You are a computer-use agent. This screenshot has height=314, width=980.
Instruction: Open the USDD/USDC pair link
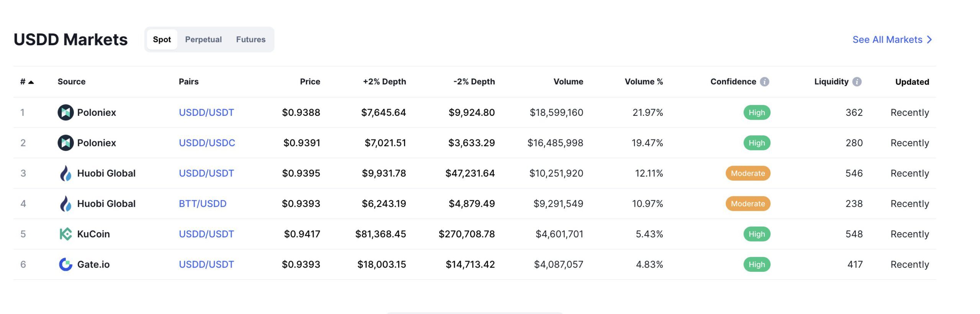(207, 143)
